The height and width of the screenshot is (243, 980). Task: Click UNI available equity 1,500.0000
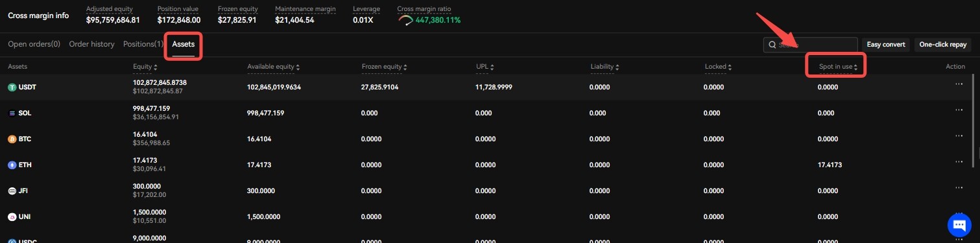point(265,217)
